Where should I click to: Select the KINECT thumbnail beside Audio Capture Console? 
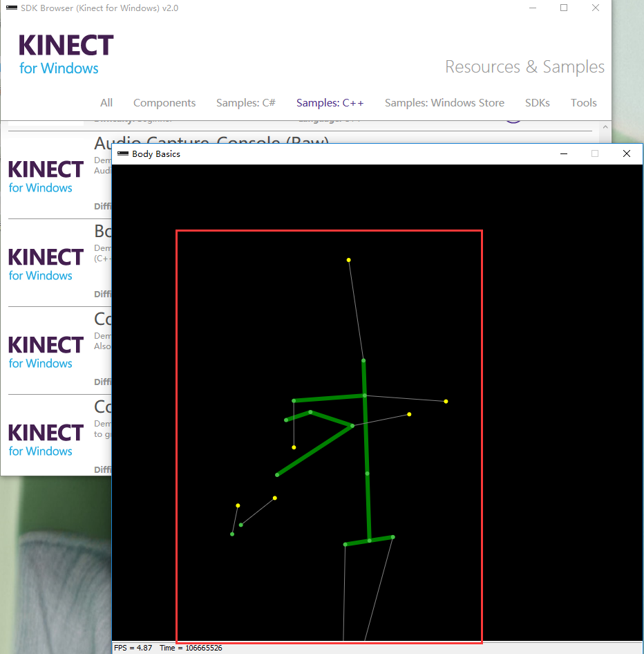[45, 176]
